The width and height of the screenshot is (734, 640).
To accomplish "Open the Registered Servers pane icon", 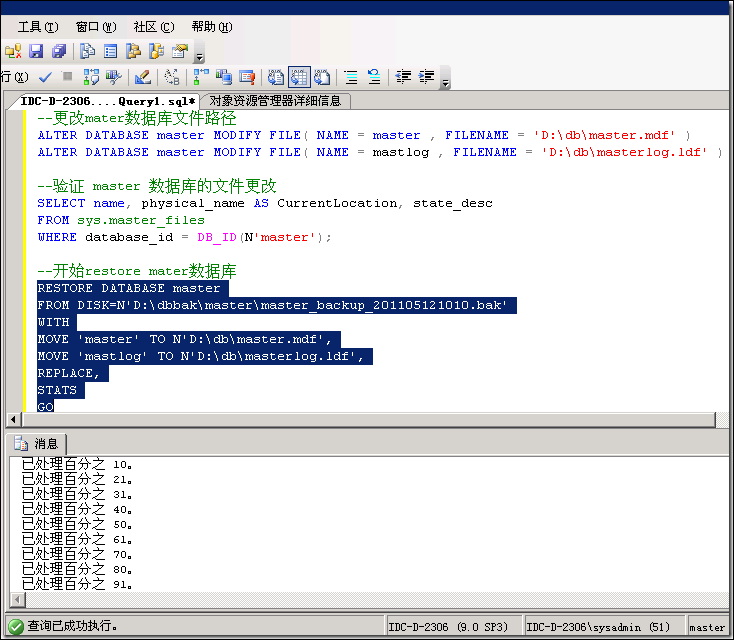I will (x=88, y=51).
